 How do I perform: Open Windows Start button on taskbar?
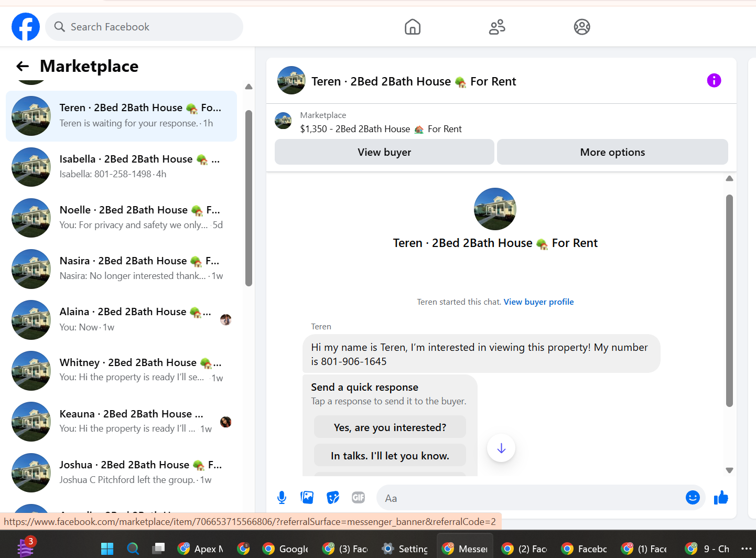pos(107,549)
